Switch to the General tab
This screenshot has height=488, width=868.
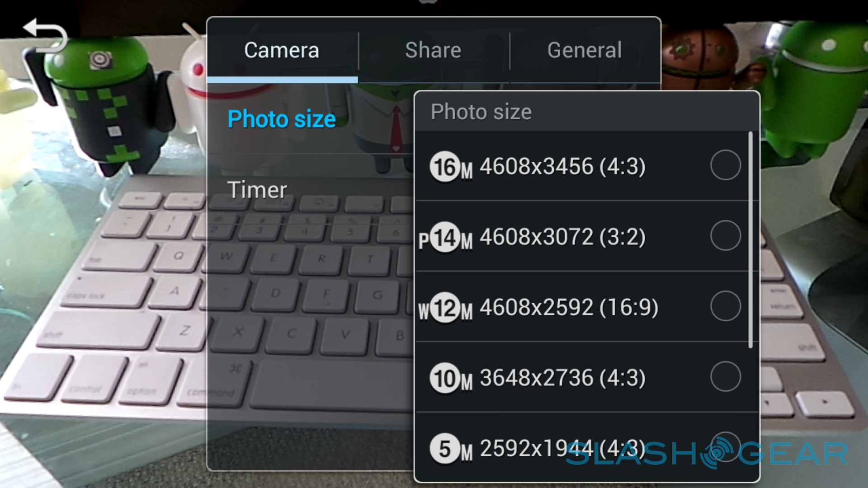click(585, 50)
